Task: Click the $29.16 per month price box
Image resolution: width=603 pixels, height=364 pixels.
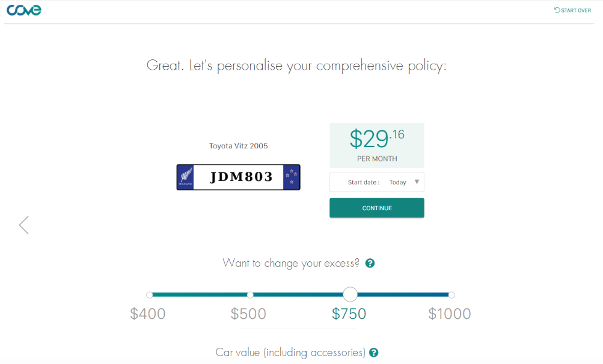Action: tap(376, 145)
